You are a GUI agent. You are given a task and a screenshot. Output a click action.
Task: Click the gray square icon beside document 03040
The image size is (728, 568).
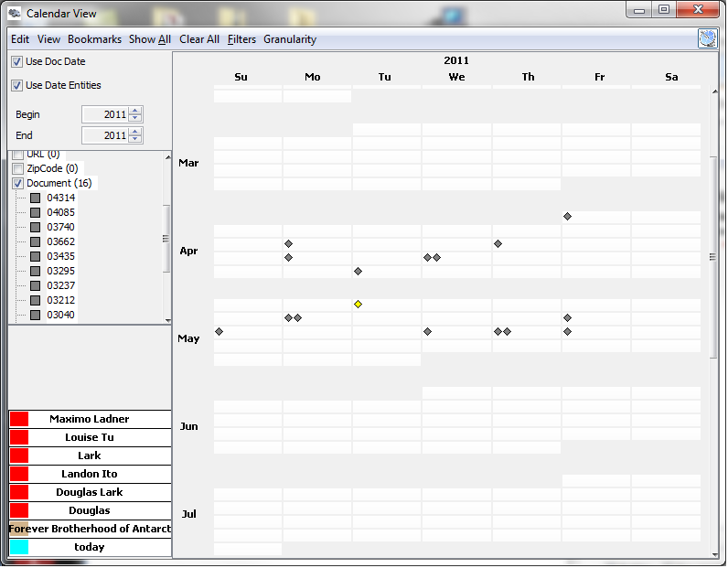[x=35, y=315]
